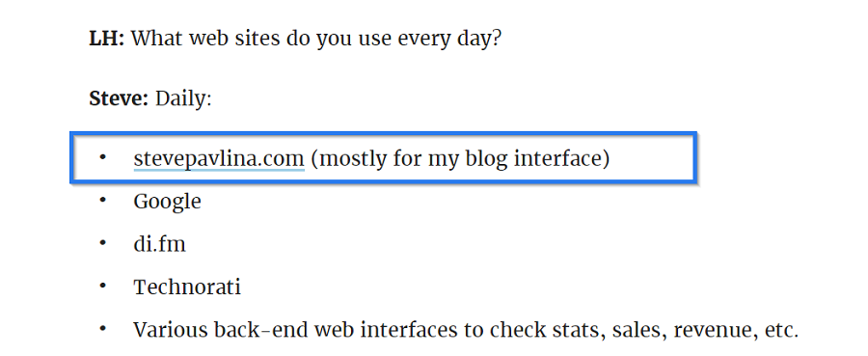The width and height of the screenshot is (868, 356).
Task: Click the bullet before di.fm
Action: click(x=102, y=243)
